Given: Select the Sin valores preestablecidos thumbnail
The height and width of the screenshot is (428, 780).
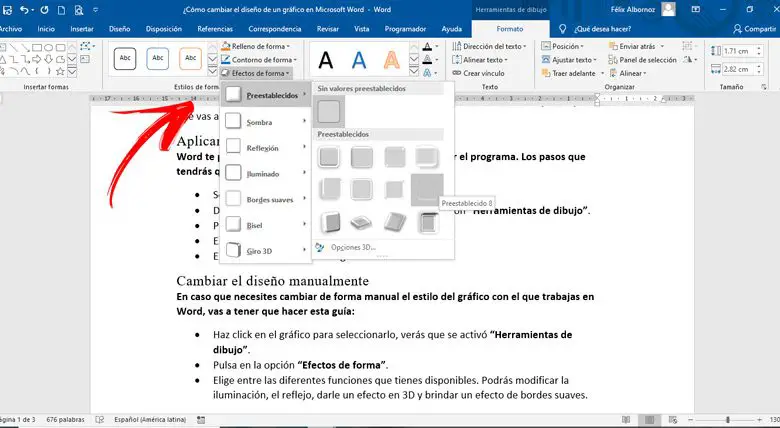Looking at the screenshot, I should [x=329, y=111].
